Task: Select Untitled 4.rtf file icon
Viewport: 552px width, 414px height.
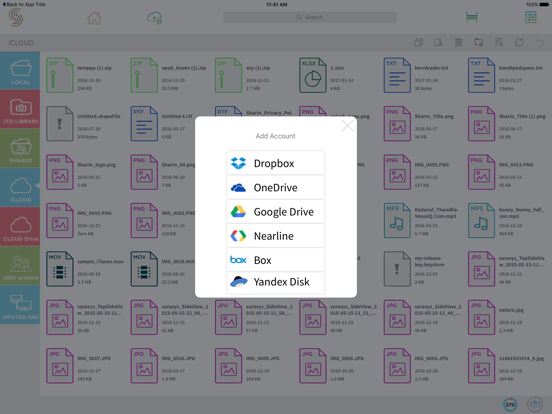Action: coord(144,124)
